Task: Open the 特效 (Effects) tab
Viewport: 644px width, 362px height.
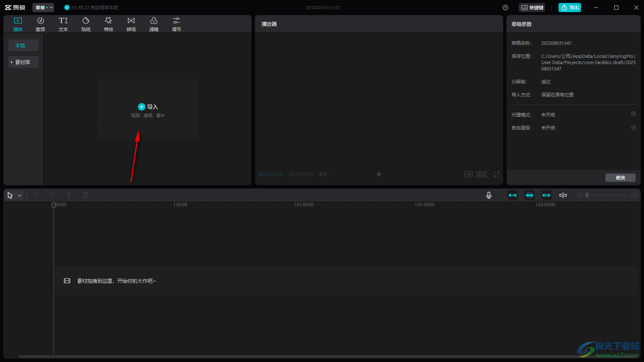Action: click(x=108, y=24)
